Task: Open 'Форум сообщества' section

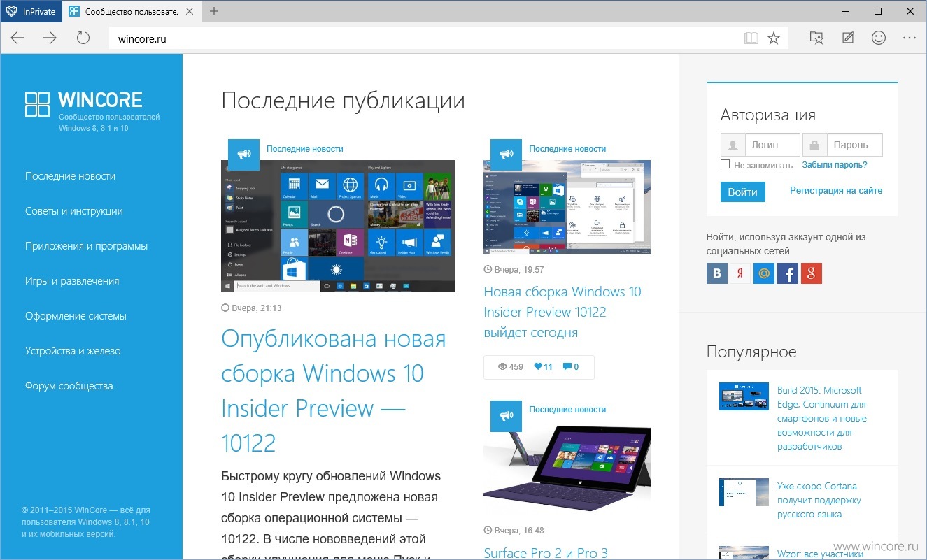Action: [x=69, y=386]
